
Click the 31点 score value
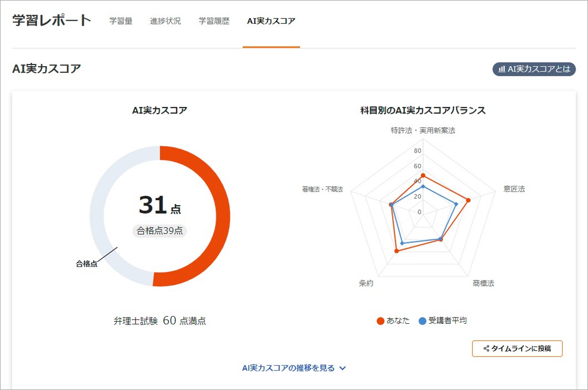click(x=160, y=205)
